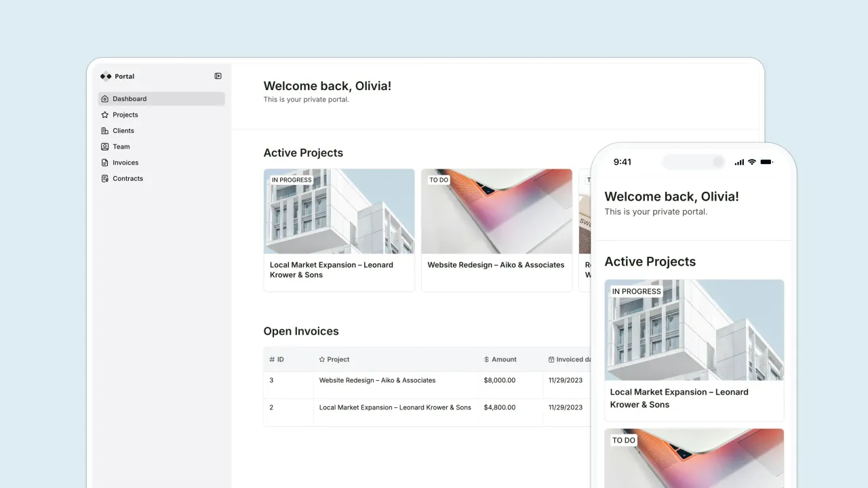Click card title Website Redesign – Aiko & Associates
The image size is (868, 488).
tap(496, 265)
